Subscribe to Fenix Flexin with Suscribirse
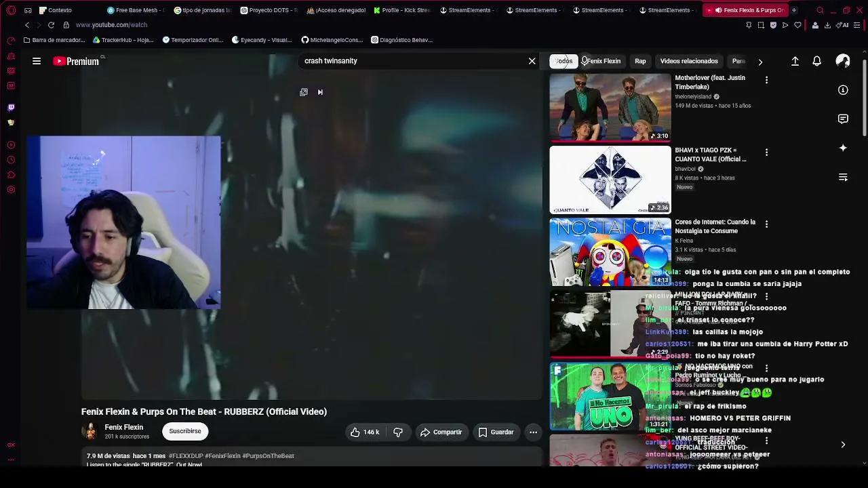Screen dimensions: 868x488 185,431
